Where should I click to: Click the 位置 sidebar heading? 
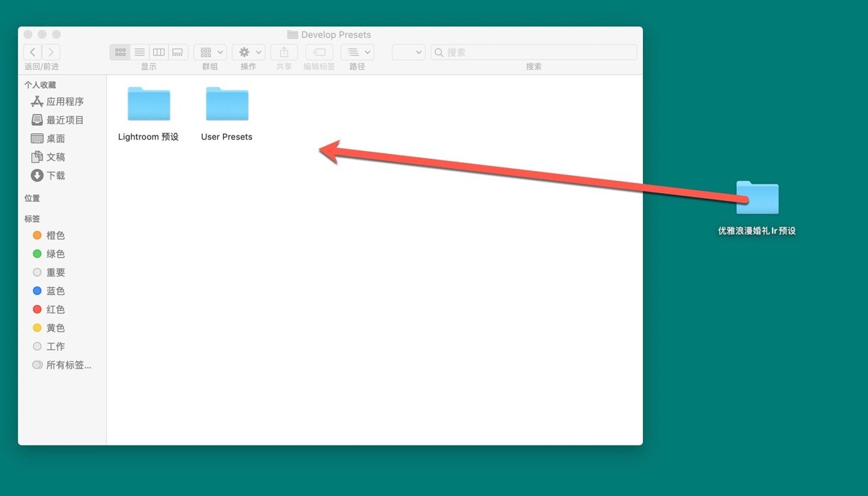tap(32, 198)
